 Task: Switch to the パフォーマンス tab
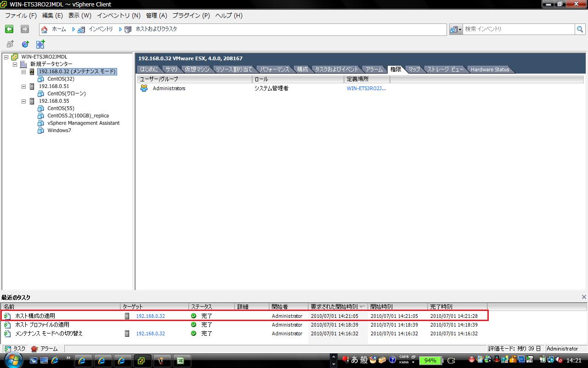(275, 69)
